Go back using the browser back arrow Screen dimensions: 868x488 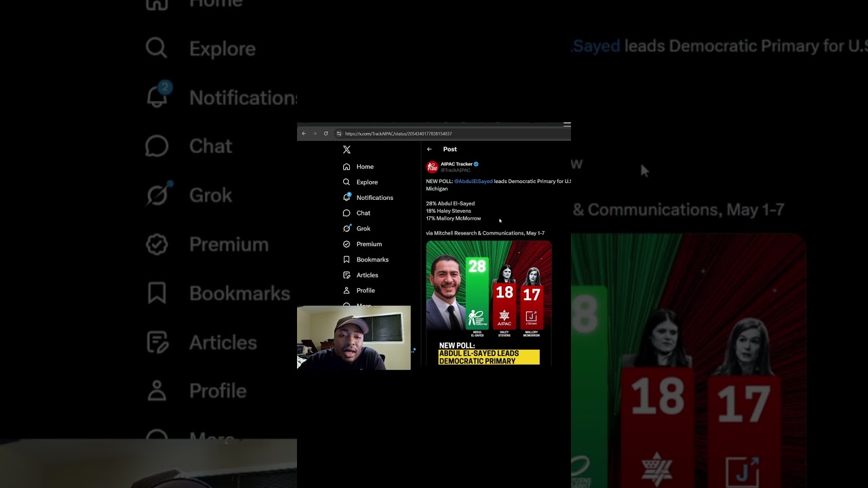coord(304,134)
